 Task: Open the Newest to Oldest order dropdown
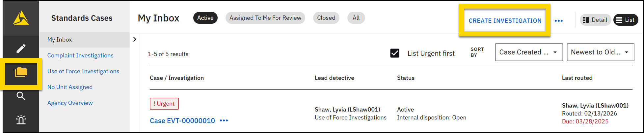pyautogui.click(x=600, y=52)
